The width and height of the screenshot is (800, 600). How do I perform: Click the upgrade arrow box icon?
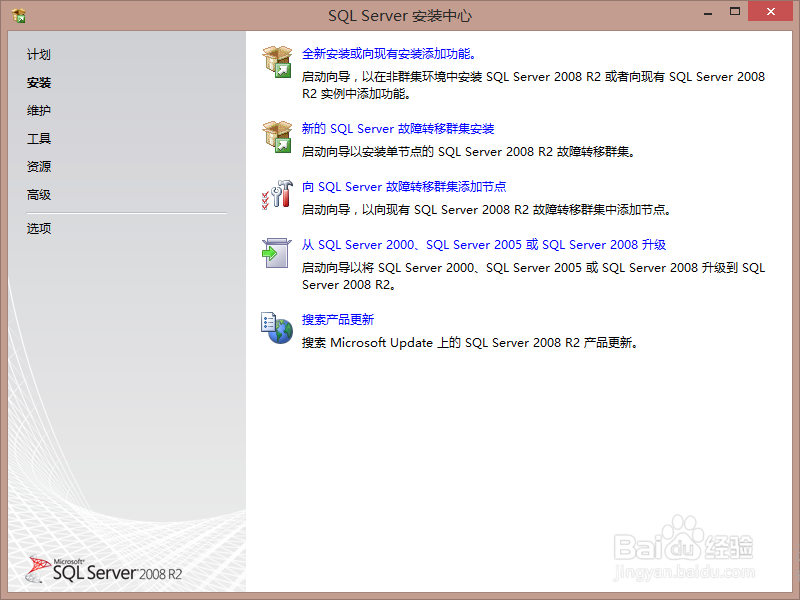tap(276, 253)
